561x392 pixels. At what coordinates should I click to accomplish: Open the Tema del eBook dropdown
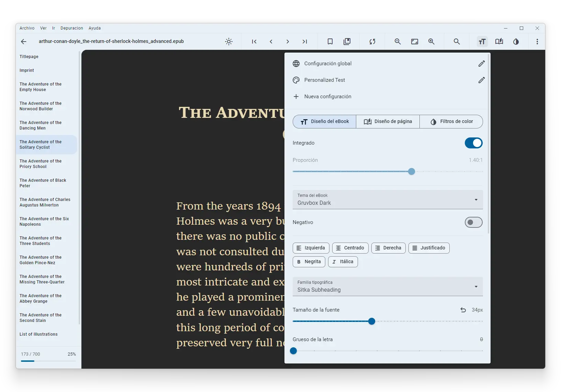click(x=388, y=200)
